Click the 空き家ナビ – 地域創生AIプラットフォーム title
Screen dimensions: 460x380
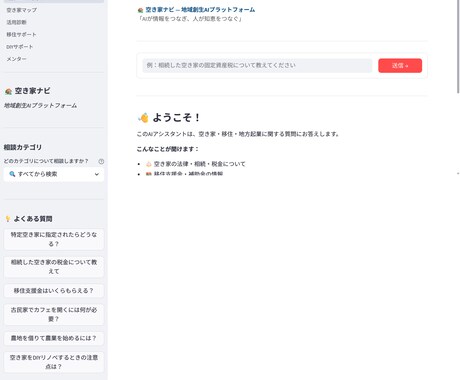tap(200, 10)
